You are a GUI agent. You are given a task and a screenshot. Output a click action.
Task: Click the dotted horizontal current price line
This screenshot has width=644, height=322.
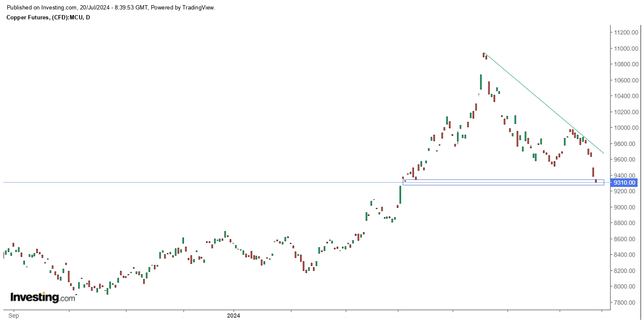(x=215, y=183)
